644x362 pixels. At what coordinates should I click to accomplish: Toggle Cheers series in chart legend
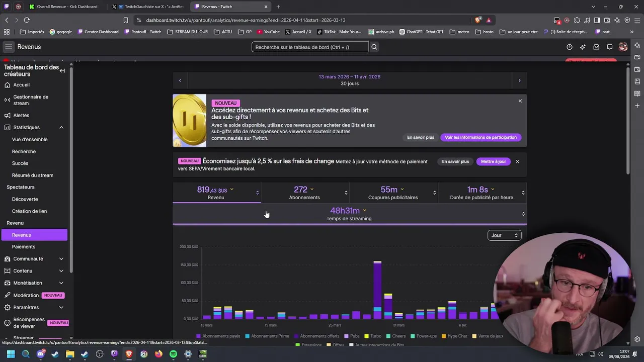coord(395,336)
